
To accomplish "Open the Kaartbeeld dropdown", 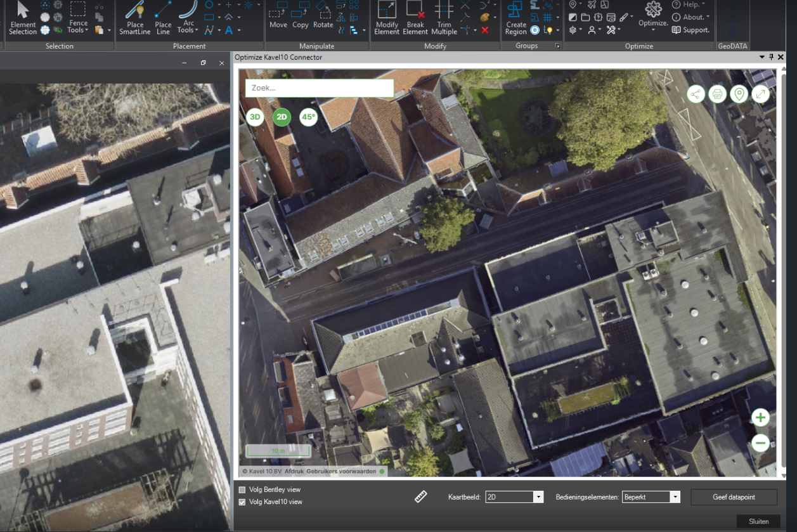I will (538, 497).
